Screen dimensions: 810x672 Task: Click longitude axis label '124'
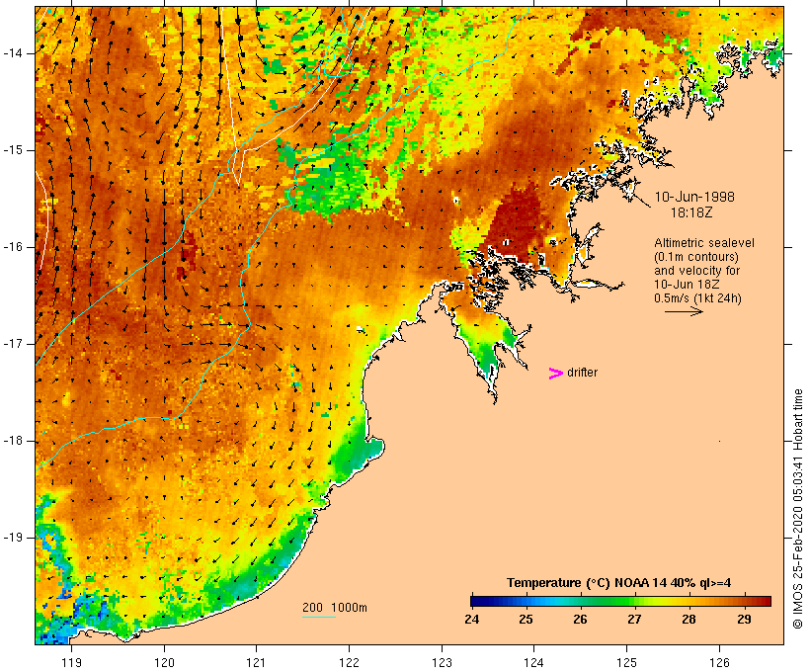click(533, 662)
